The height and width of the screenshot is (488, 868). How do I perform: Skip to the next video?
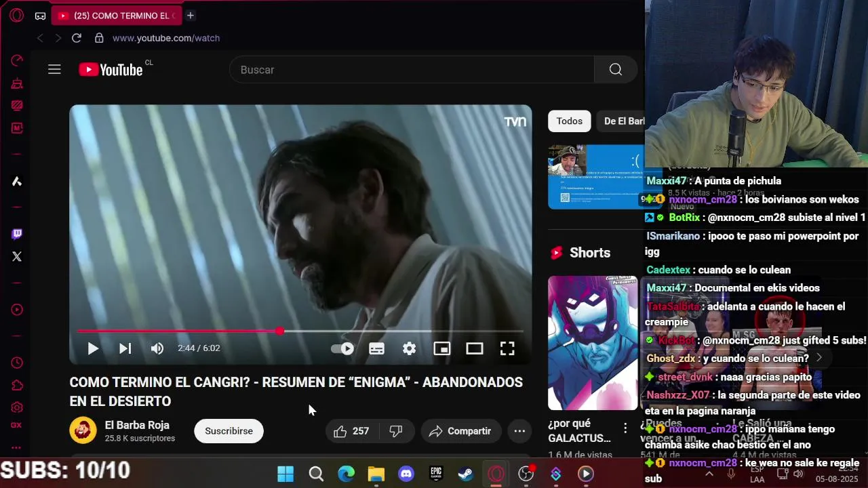point(125,348)
